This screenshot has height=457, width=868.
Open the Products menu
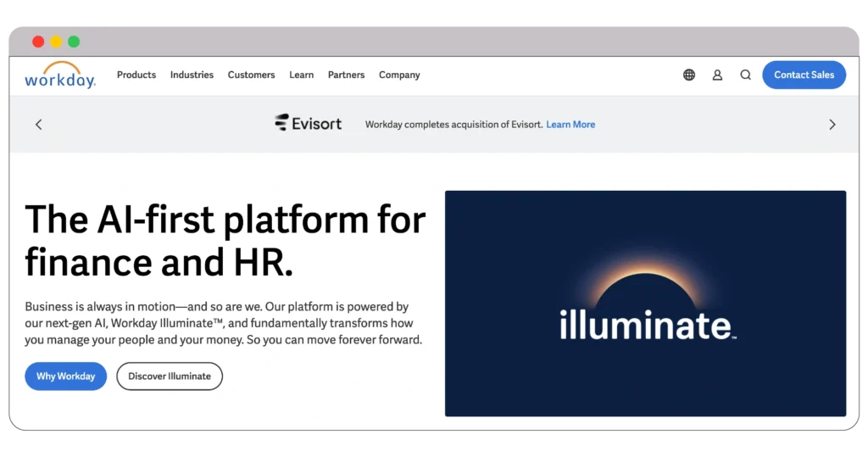point(136,75)
